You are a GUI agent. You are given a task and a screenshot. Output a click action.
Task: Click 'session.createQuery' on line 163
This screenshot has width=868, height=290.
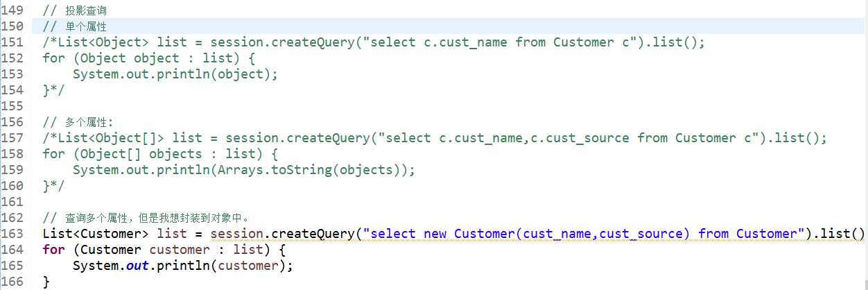click(283, 234)
